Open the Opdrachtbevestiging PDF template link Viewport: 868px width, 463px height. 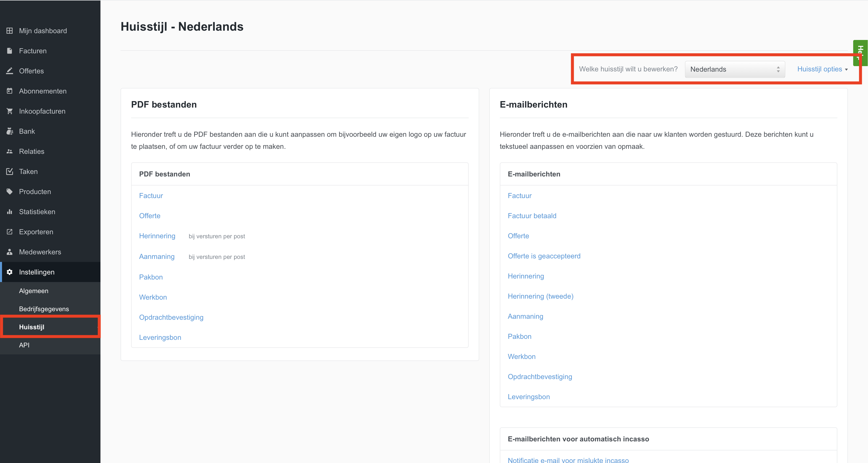pyautogui.click(x=171, y=317)
